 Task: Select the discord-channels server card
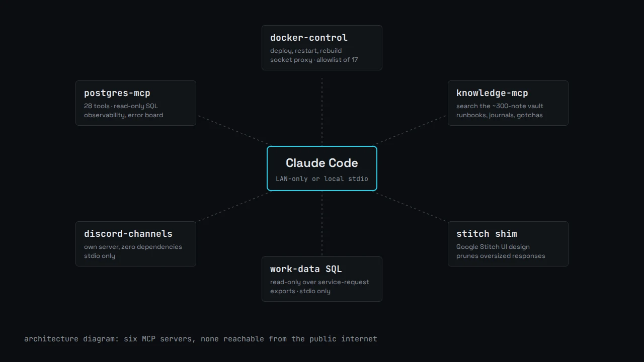coord(136,244)
